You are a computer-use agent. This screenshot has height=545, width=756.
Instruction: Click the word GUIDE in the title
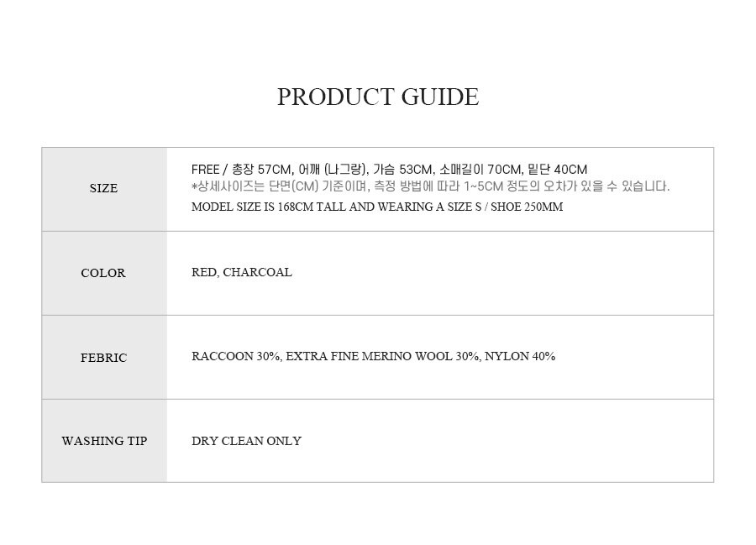[439, 97]
